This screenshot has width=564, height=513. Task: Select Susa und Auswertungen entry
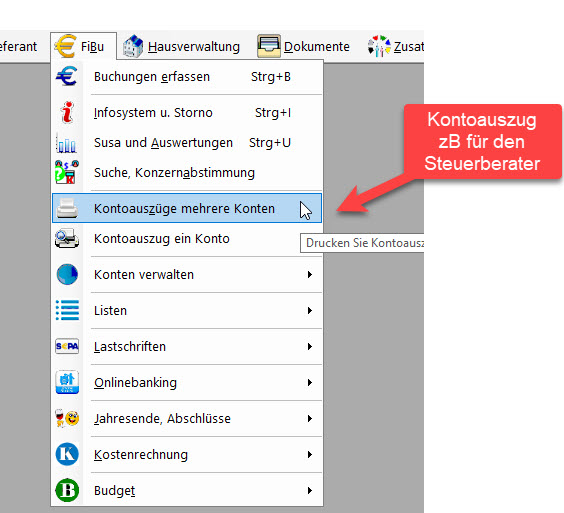(187, 143)
